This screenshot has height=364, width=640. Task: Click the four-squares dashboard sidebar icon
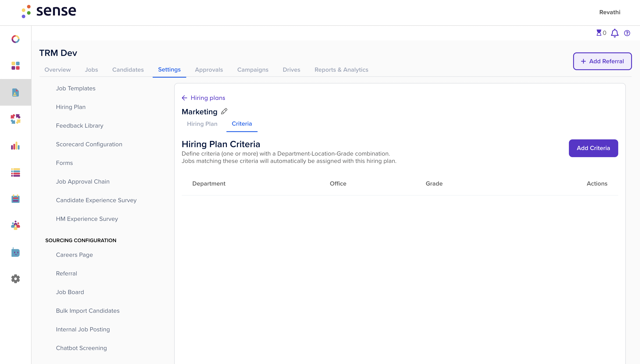coord(16,66)
